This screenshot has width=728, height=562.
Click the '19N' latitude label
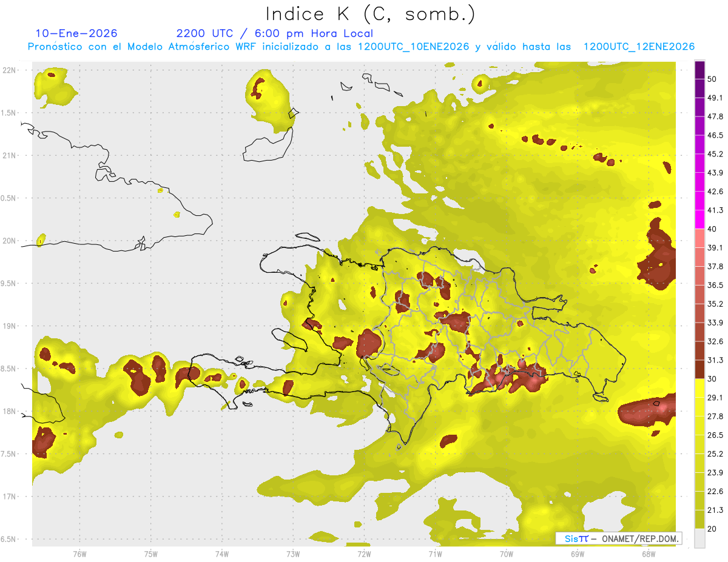point(10,326)
